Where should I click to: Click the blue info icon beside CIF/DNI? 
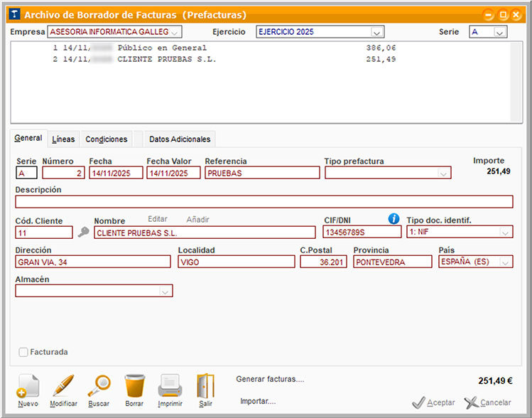(x=394, y=219)
